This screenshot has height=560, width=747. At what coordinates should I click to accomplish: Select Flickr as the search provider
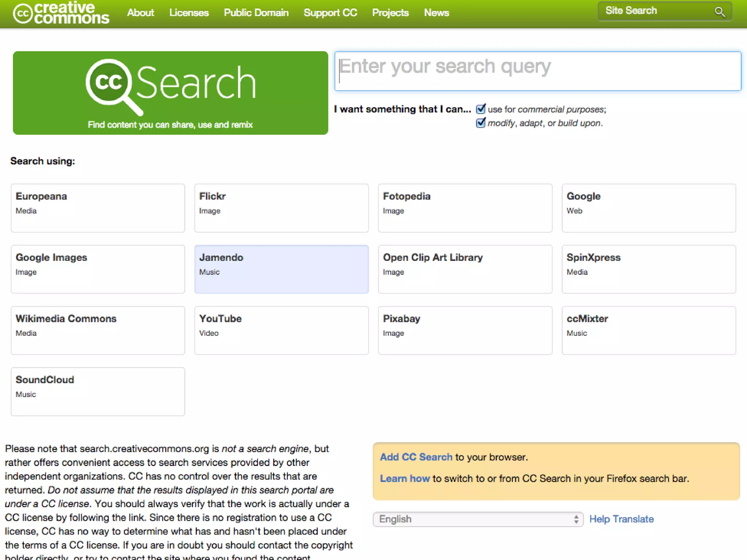click(281, 208)
